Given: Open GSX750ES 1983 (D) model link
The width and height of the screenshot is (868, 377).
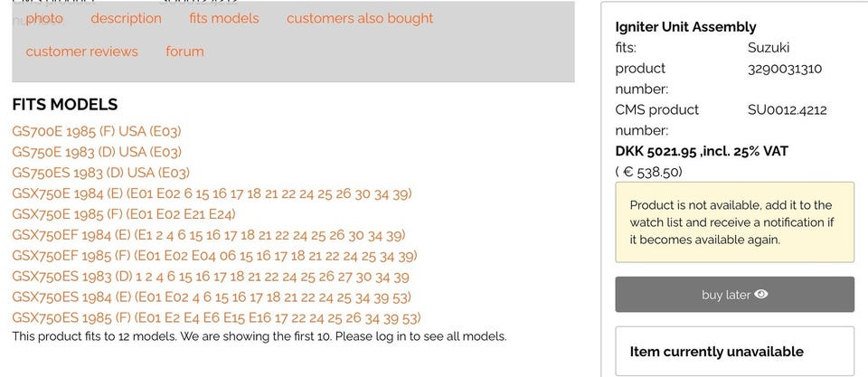Looking at the screenshot, I should 210,277.
